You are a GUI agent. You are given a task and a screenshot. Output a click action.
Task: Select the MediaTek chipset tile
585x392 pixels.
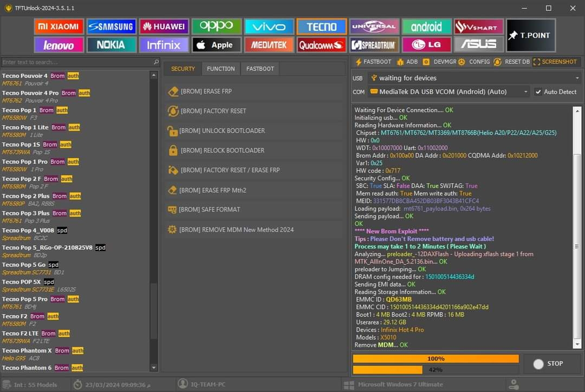click(x=269, y=45)
